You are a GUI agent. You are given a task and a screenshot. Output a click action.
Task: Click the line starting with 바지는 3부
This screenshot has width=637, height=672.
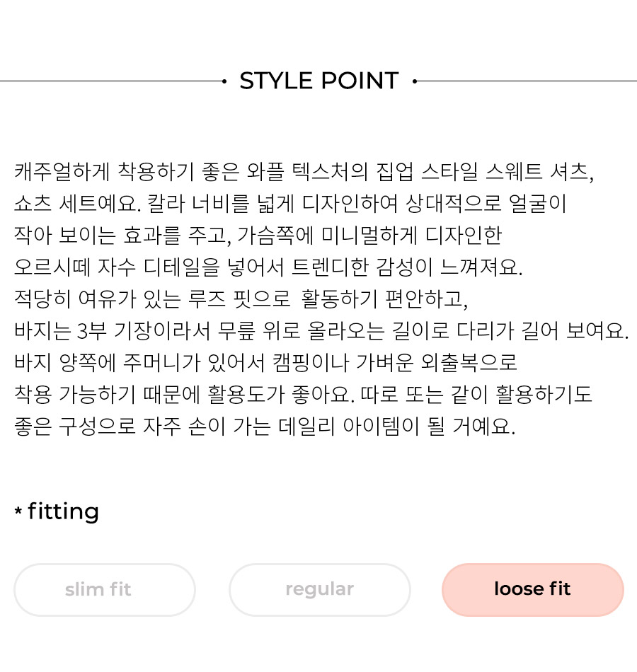pos(321,330)
